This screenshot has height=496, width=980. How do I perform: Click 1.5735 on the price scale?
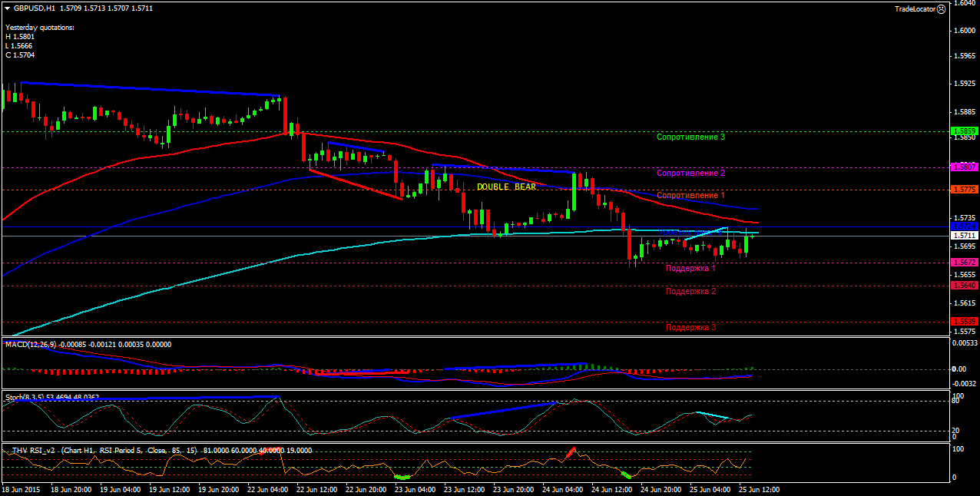[965, 218]
